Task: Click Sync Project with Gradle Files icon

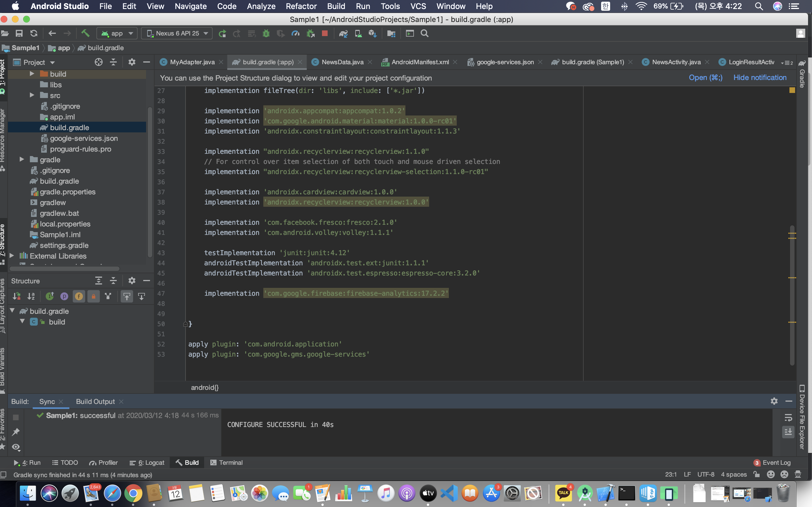Action: pyautogui.click(x=343, y=33)
